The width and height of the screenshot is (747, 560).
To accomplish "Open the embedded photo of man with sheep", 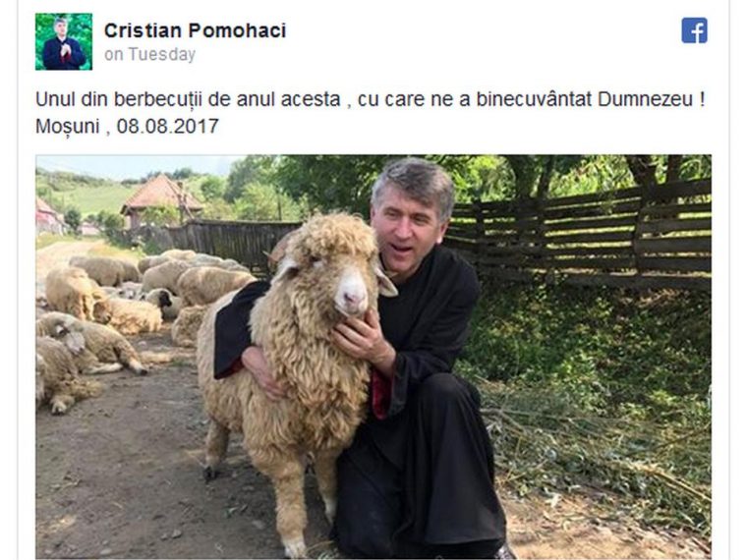I will 373,357.
